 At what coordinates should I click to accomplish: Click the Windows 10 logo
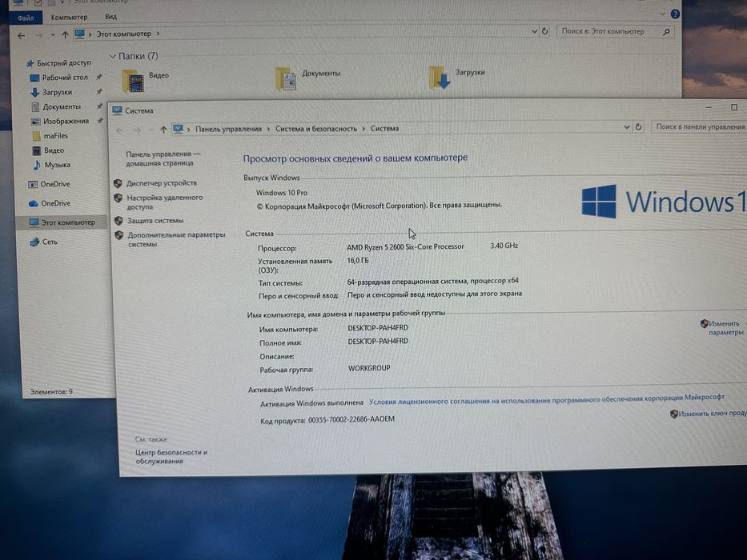click(x=664, y=202)
